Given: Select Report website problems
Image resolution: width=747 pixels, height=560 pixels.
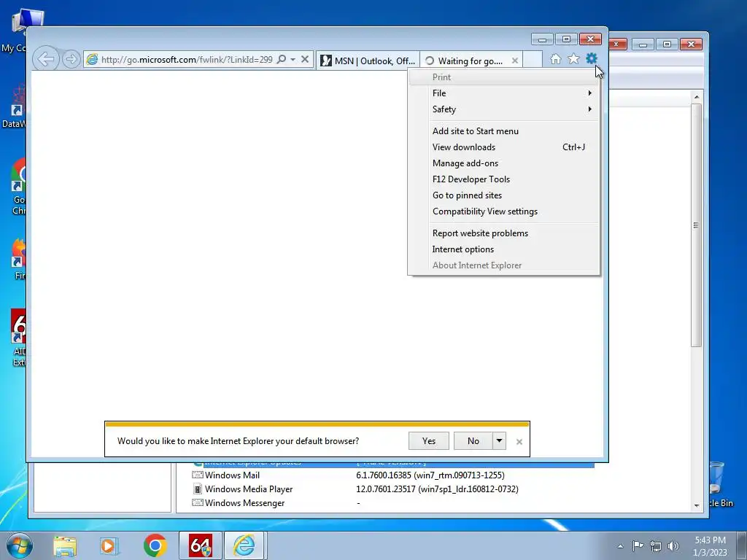Looking at the screenshot, I should pos(504,233).
